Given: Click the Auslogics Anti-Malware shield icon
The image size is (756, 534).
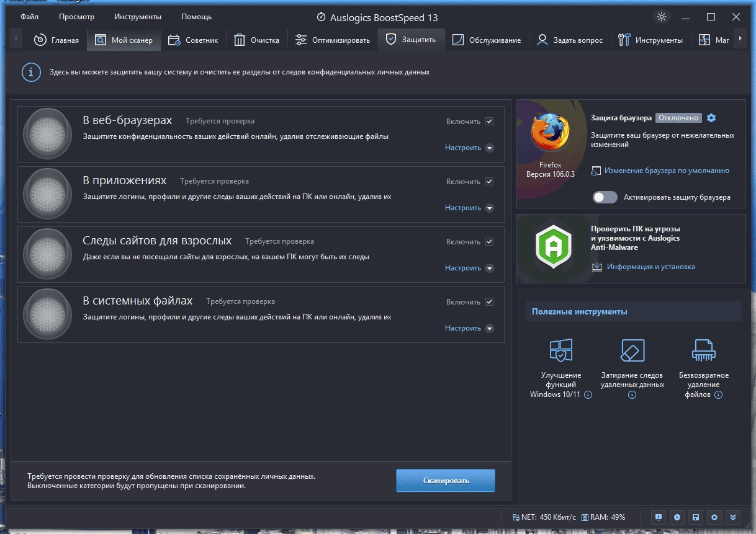Looking at the screenshot, I should click(x=553, y=248).
